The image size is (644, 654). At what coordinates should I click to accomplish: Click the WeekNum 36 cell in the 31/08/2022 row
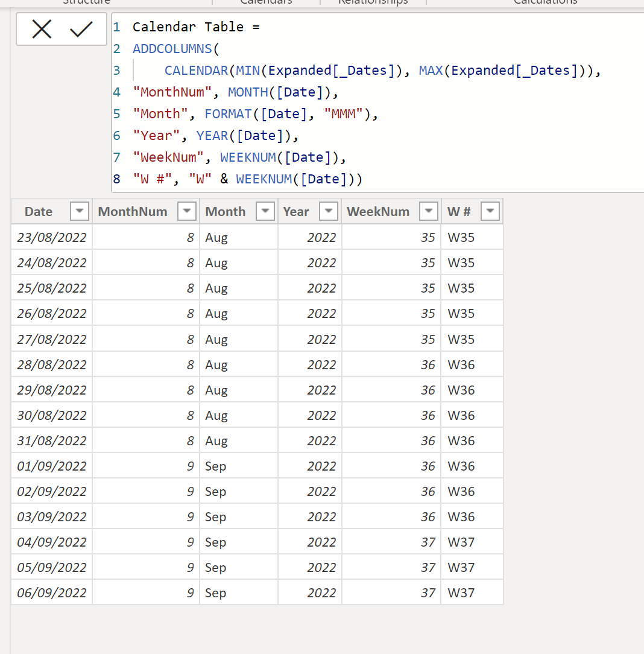391,441
